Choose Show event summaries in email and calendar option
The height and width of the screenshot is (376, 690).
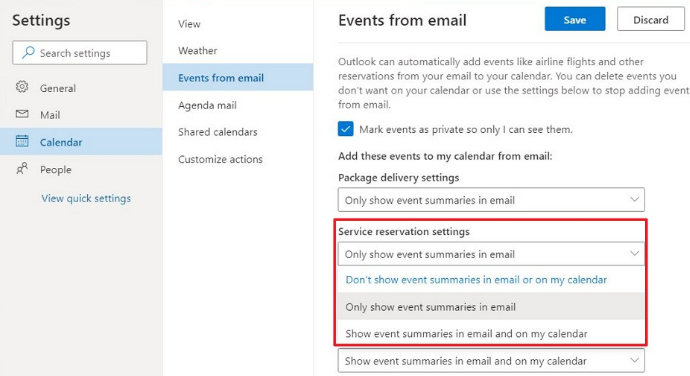(491, 333)
